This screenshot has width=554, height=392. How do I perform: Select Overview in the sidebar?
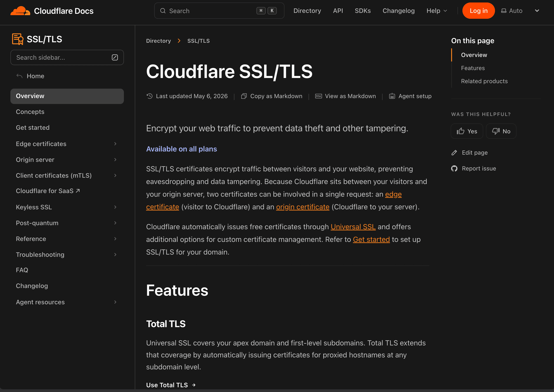[x=67, y=96]
